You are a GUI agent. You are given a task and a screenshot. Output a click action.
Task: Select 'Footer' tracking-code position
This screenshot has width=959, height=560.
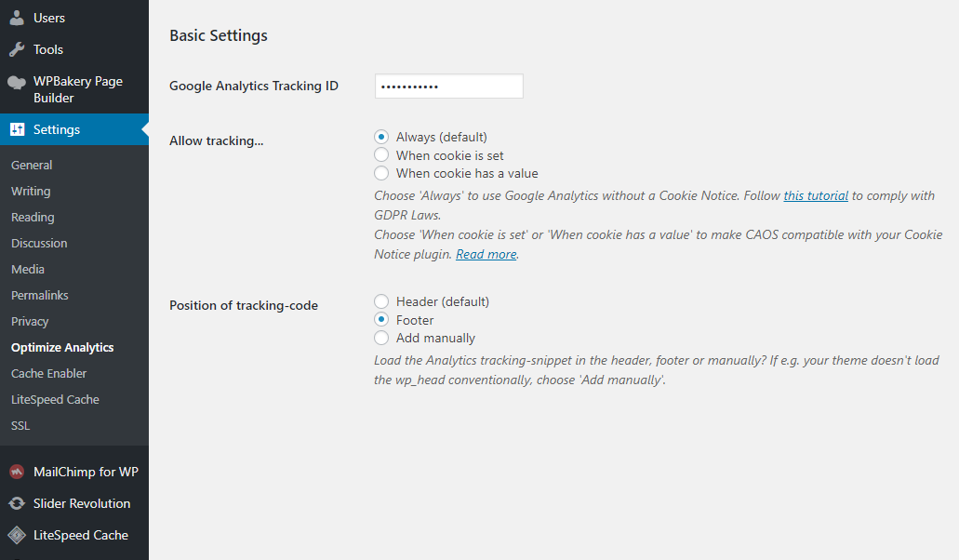coord(381,320)
